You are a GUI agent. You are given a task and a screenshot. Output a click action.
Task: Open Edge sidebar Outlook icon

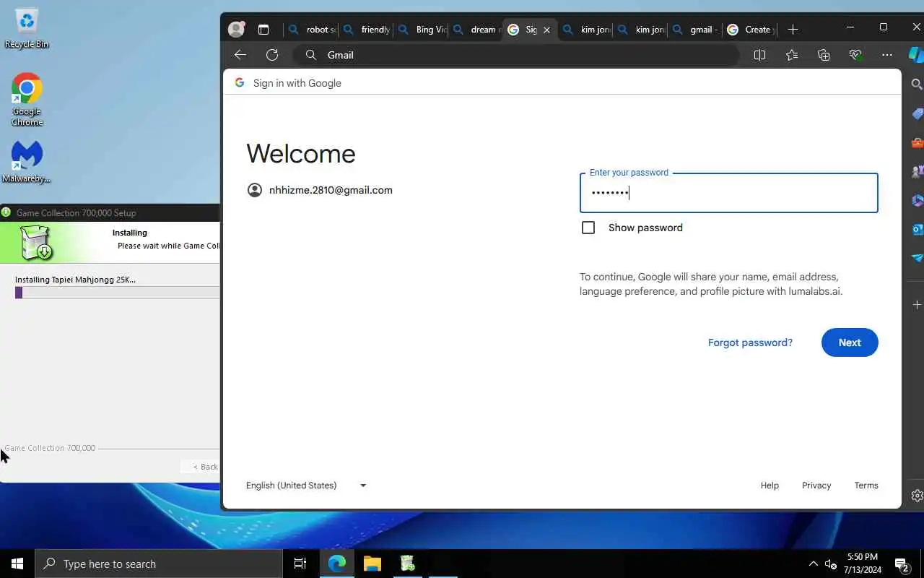point(917,229)
